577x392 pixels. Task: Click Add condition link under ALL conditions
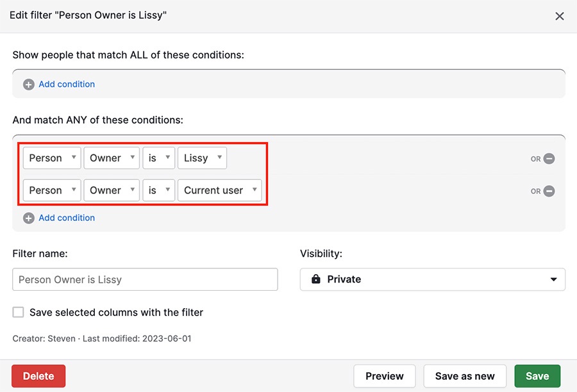67,85
